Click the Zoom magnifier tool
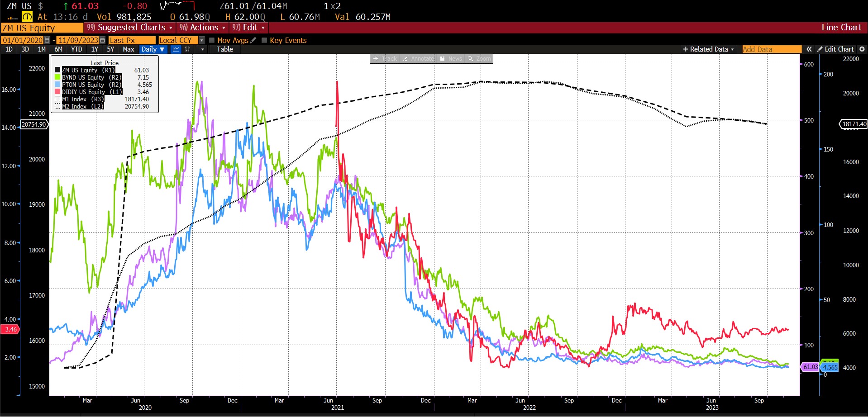The image size is (868, 417). tap(479, 59)
